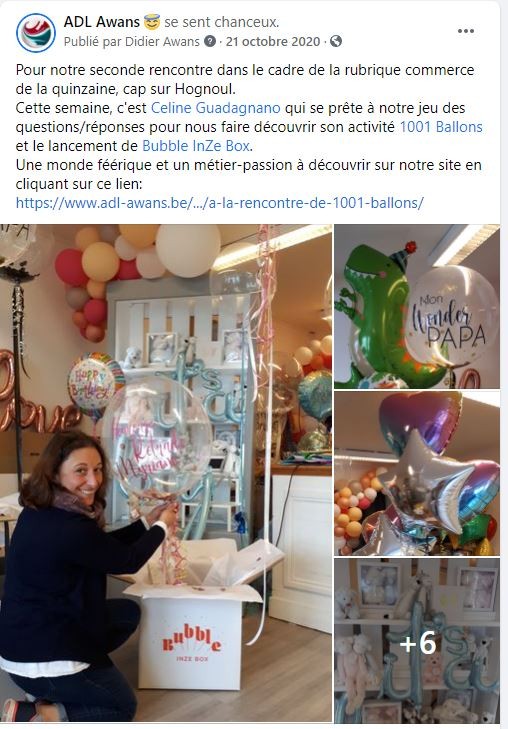508x729 pixels.
Task: Open the three-dot post options menu
Action: click(x=466, y=31)
